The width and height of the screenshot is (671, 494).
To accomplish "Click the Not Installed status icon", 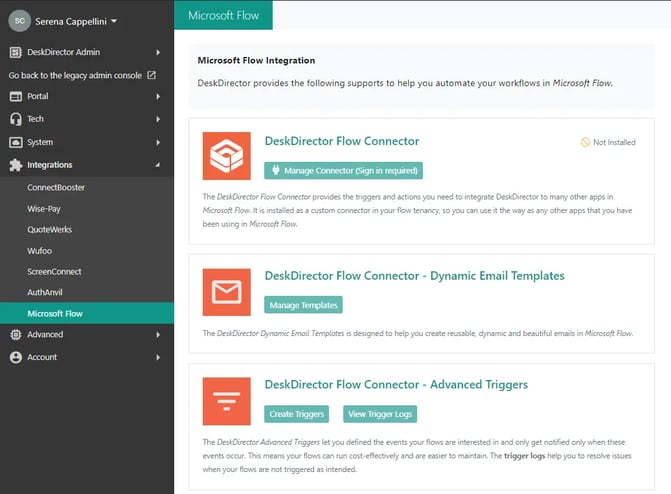I will click(x=585, y=142).
